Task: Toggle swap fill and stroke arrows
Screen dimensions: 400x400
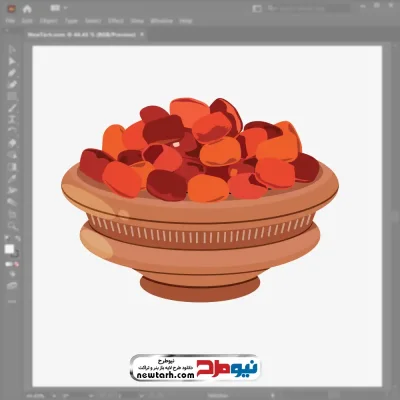Action: click(x=18, y=238)
